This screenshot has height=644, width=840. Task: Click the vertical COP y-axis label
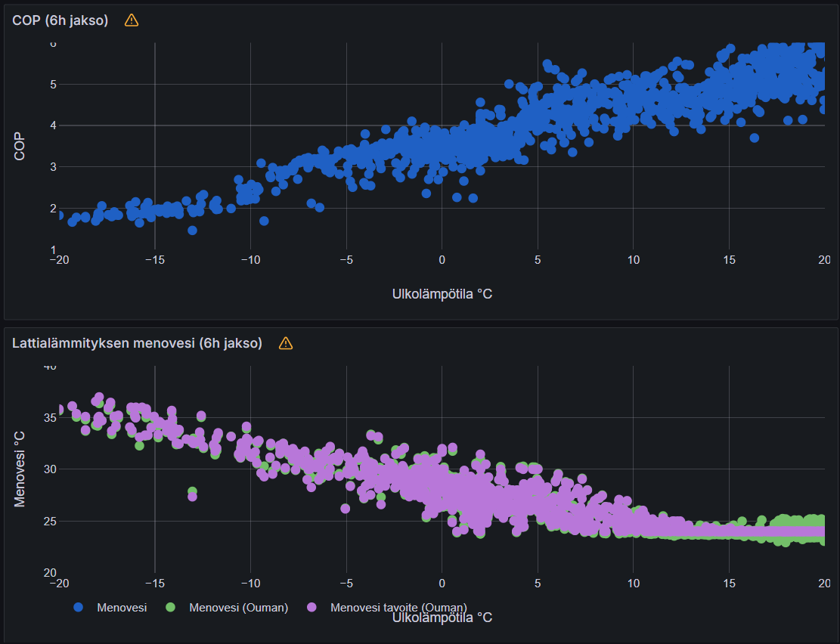coord(20,147)
